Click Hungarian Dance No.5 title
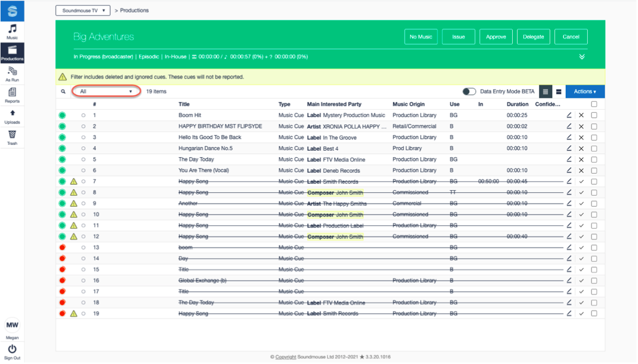638x364 pixels. point(206,148)
